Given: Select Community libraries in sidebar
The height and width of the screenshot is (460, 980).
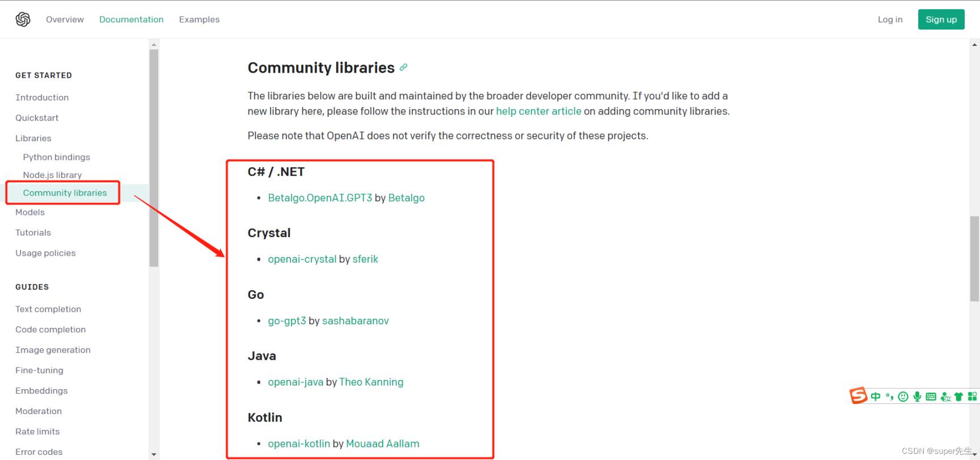Looking at the screenshot, I should [65, 193].
